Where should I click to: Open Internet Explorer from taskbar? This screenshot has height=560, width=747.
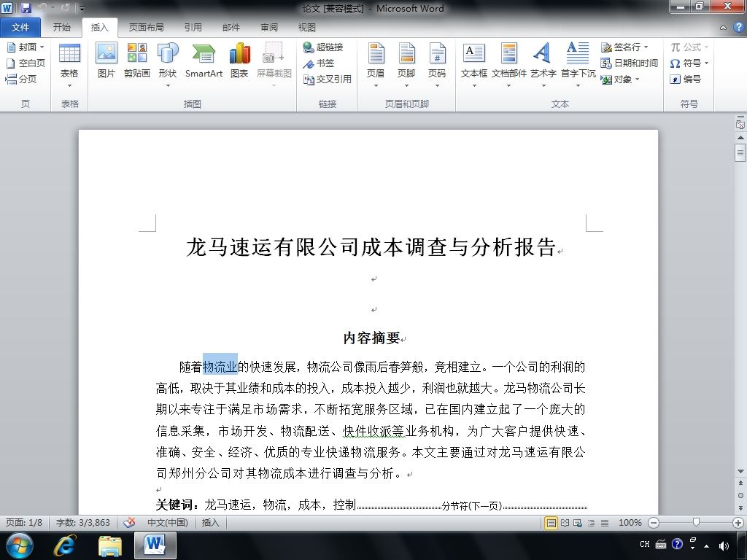click(x=65, y=545)
